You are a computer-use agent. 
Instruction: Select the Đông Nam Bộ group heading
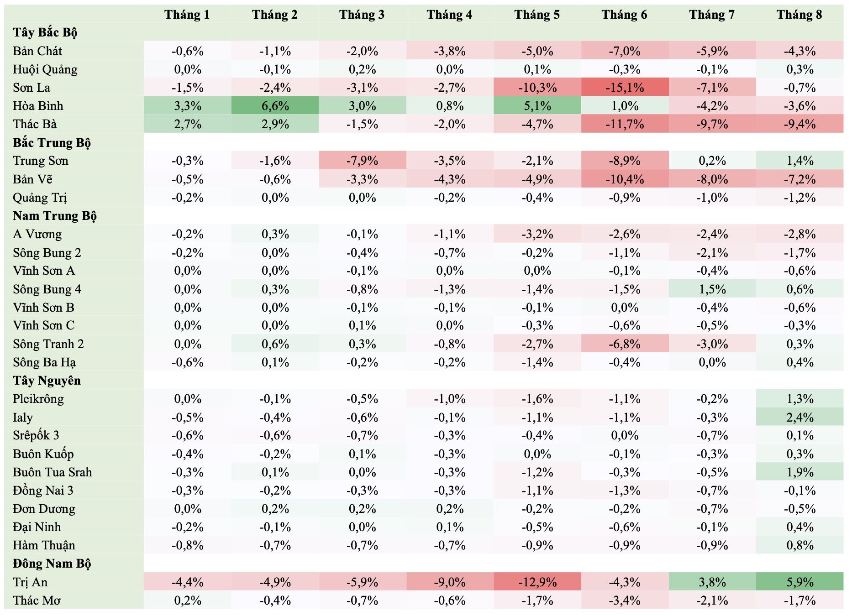click(52, 564)
